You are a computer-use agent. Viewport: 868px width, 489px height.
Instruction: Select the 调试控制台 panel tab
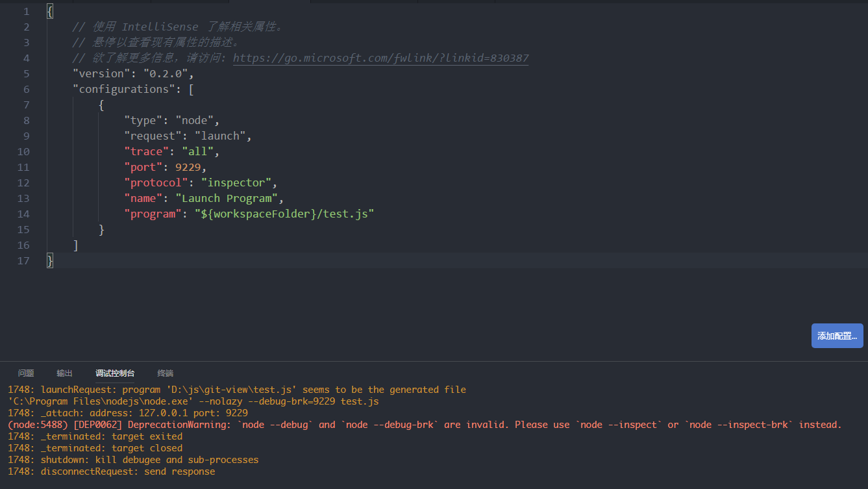115,373
